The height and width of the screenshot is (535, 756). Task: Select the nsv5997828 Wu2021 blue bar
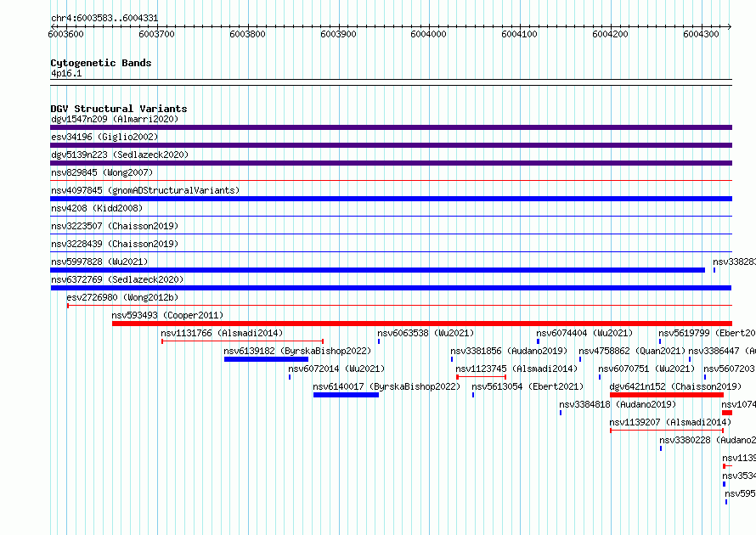[377, 270]
